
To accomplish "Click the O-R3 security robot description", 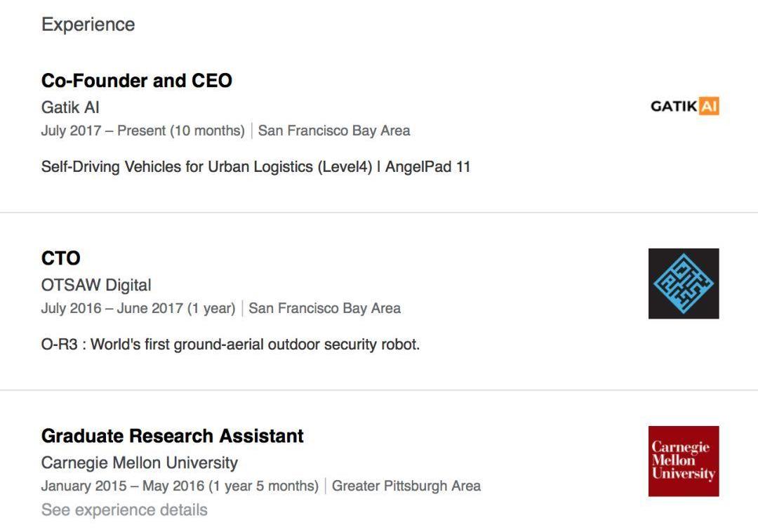I will pos(230,345).
